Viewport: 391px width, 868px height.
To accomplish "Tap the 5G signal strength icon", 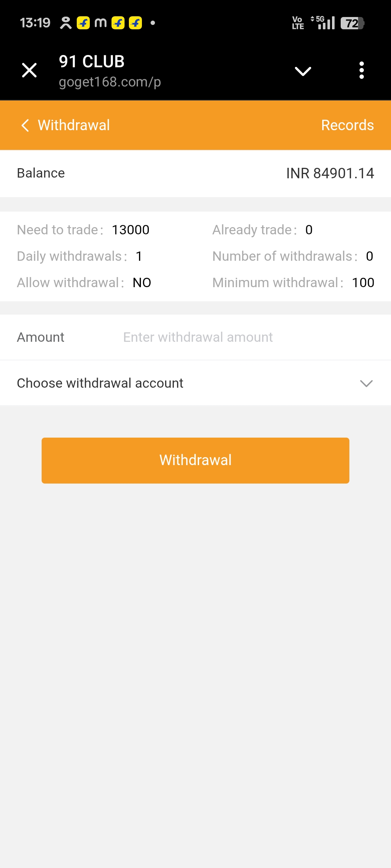I will click(323, 23).
